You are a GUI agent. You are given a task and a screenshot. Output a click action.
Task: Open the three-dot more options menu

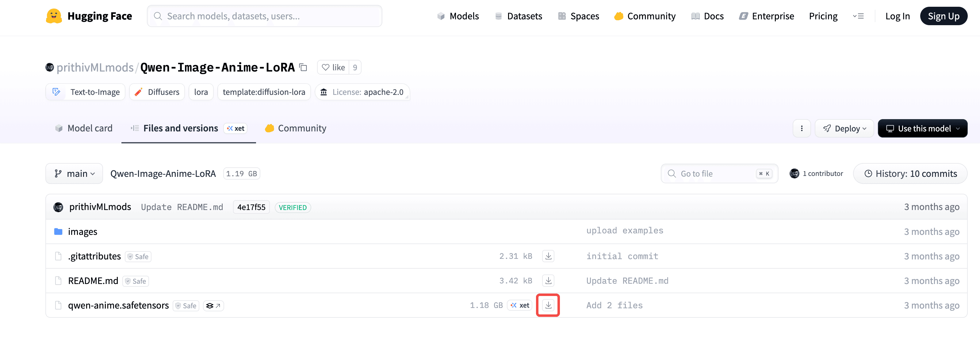click(x=801, y=128)
